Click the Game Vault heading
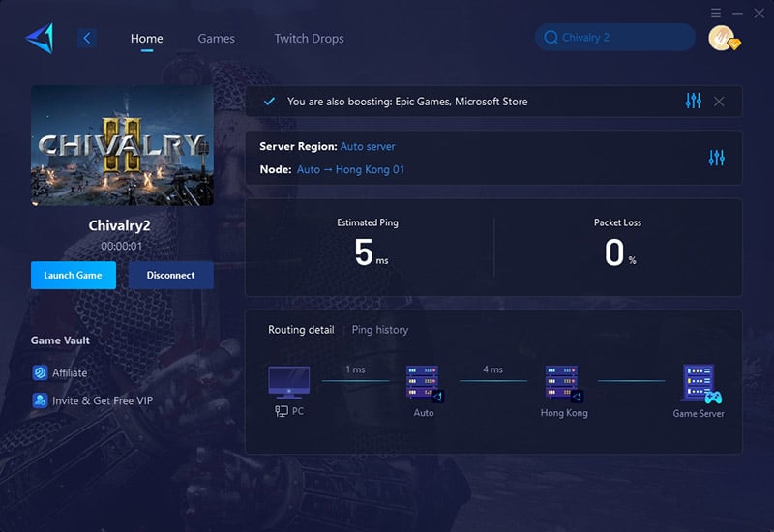 [x=60, y=340]
